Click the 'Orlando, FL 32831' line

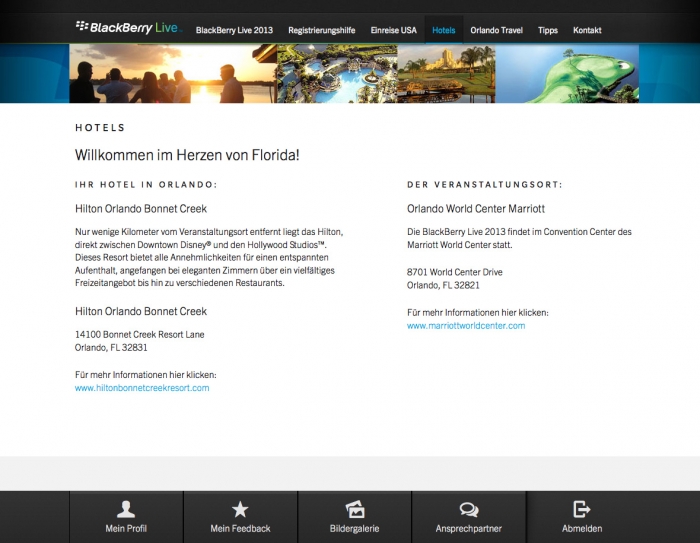pos(111,347)
